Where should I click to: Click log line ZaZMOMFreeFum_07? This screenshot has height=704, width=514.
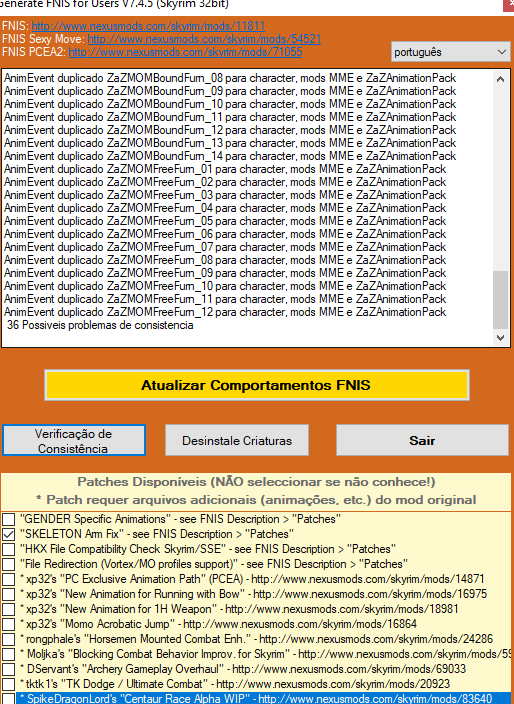pyautogui.click(x=225, y=247)
